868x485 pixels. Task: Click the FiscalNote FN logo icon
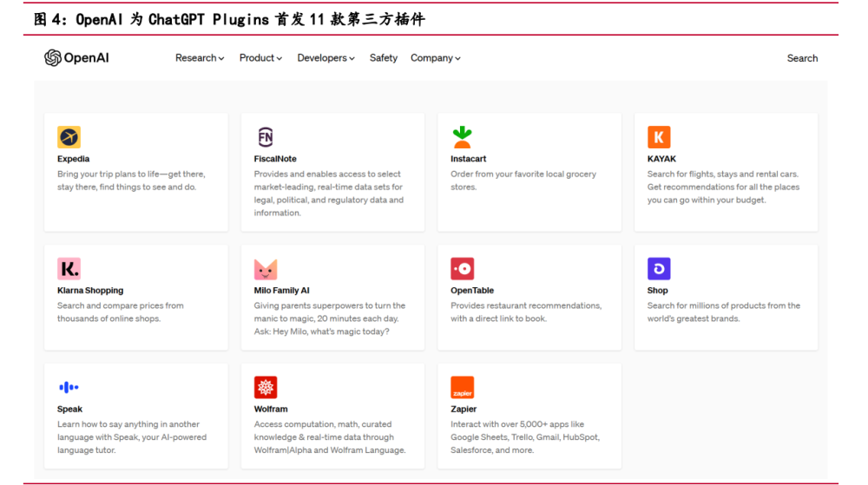(x=265, y=136)
